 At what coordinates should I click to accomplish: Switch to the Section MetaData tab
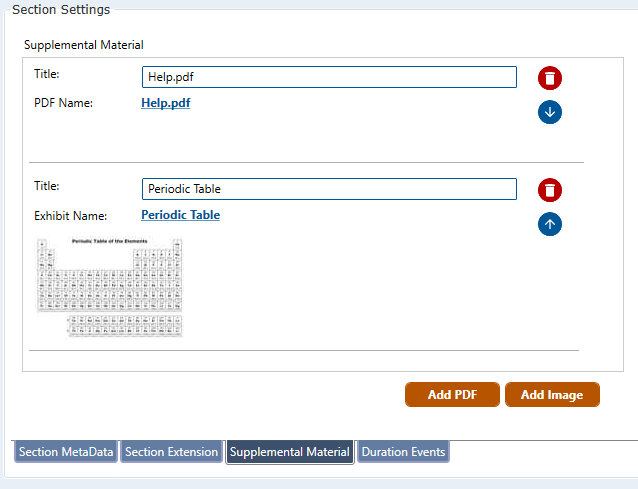pyautogui.click(x=66, y=452)
